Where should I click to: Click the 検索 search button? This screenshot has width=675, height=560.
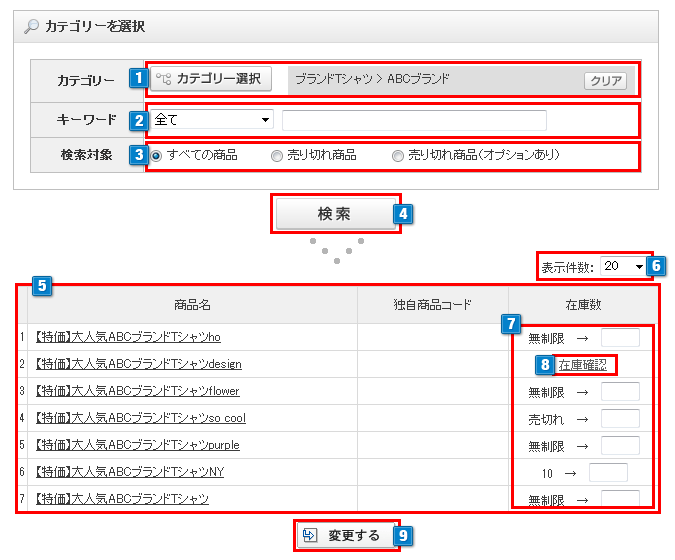[334, 214]
